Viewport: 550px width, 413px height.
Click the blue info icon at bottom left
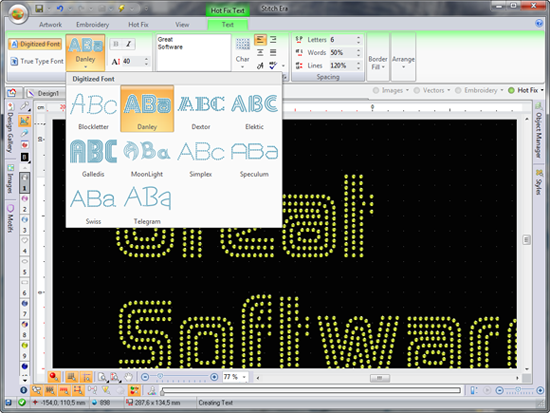pyautogui.click(x=23, y=390)
